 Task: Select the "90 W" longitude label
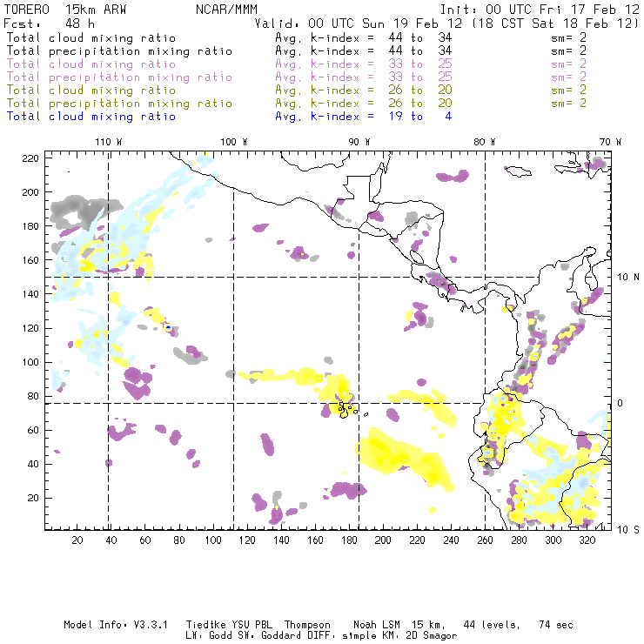tap(359, 142)
